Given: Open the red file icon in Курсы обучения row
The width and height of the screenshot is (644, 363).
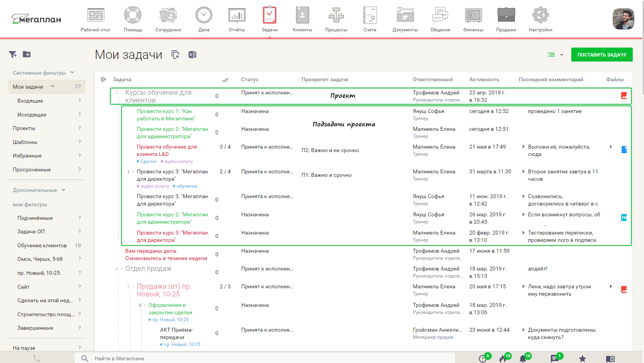Looking at the screenshot, I should tap(624, 96).
